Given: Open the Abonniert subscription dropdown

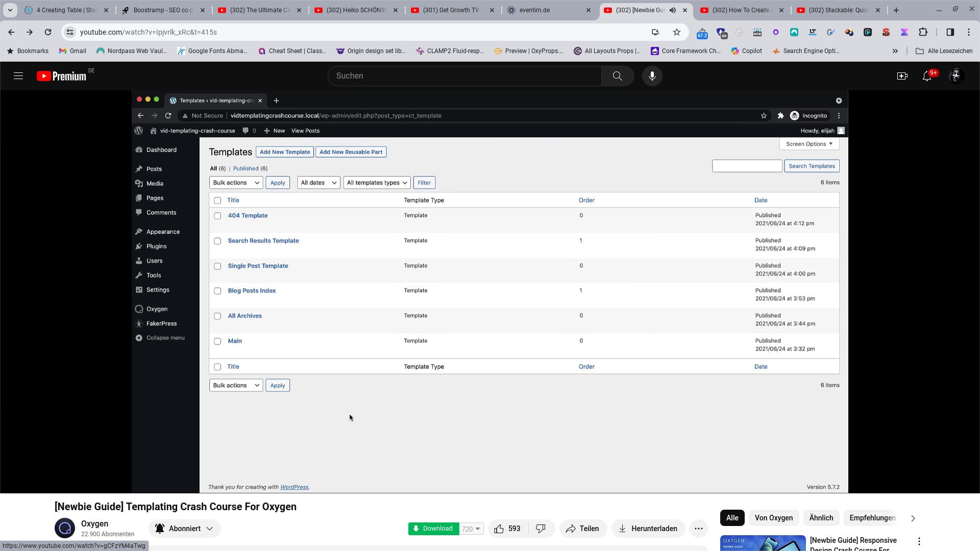Looking at the screenshot, I should tap(184, 529).
